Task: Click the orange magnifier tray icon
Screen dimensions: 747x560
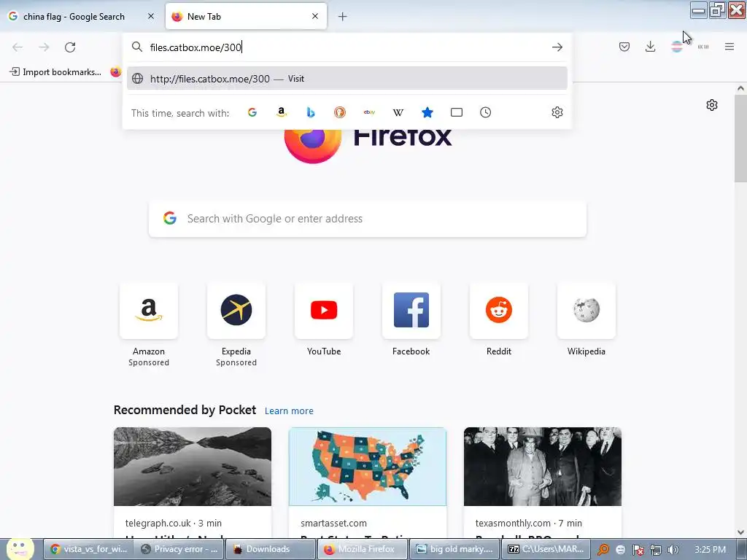Action: tap(603, 550)
